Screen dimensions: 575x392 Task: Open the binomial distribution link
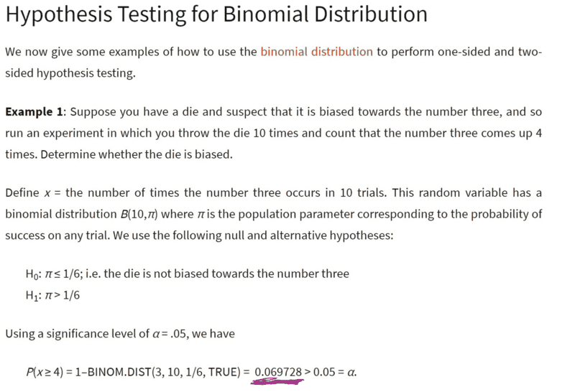(x=316, y=52)
